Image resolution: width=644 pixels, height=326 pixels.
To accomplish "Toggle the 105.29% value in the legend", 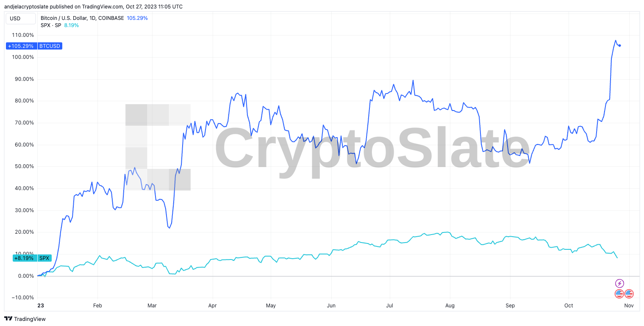I will (137, 18).
